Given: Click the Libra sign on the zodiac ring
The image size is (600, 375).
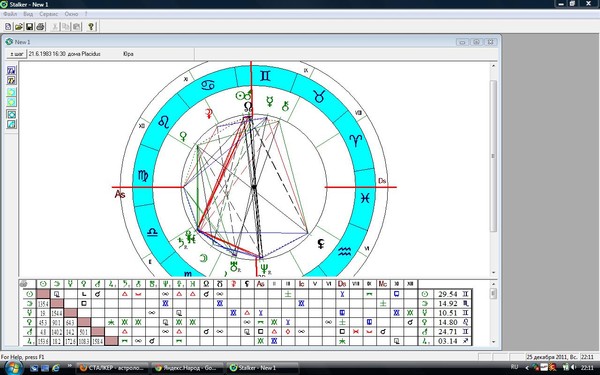Looking at the screenshot, I should (x=152, y=232).
